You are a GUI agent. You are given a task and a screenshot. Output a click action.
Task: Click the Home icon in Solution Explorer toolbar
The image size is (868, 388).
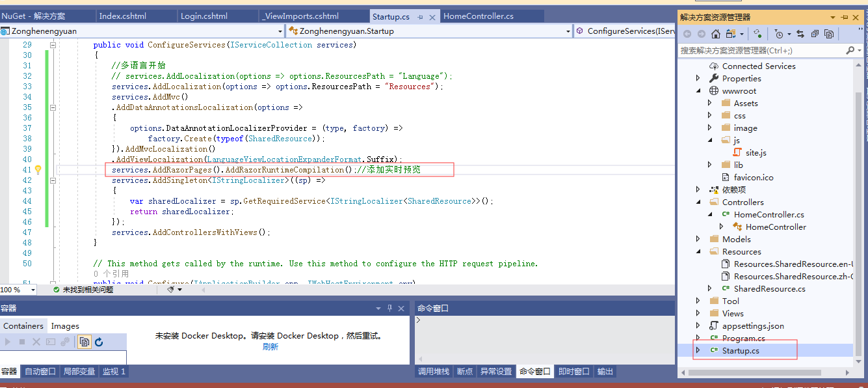tap(716, 33)
